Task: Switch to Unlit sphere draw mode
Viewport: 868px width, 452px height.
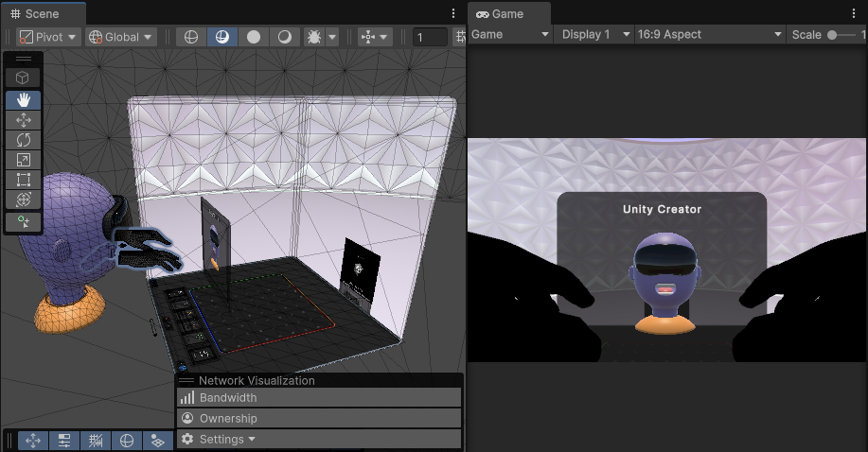Action: tap(254, 37)
